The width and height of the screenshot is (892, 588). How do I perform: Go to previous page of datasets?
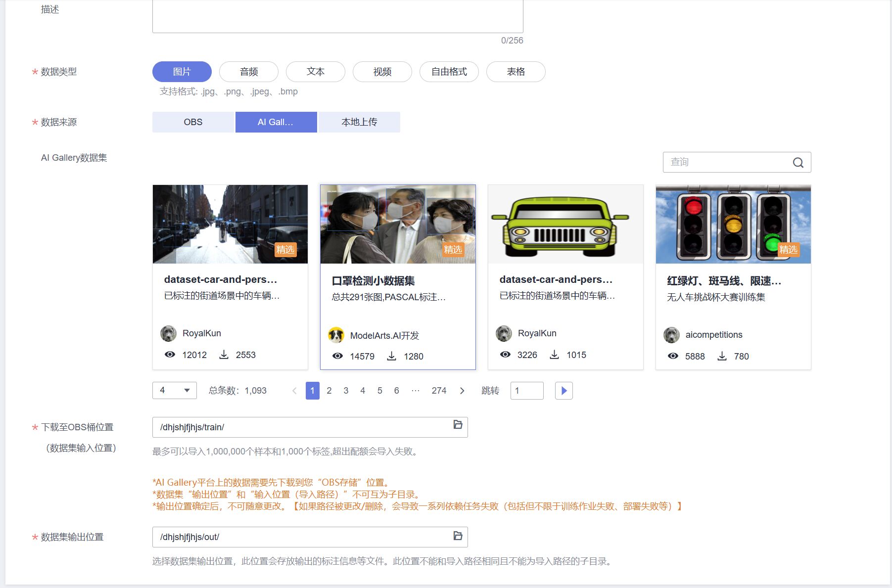294,391
